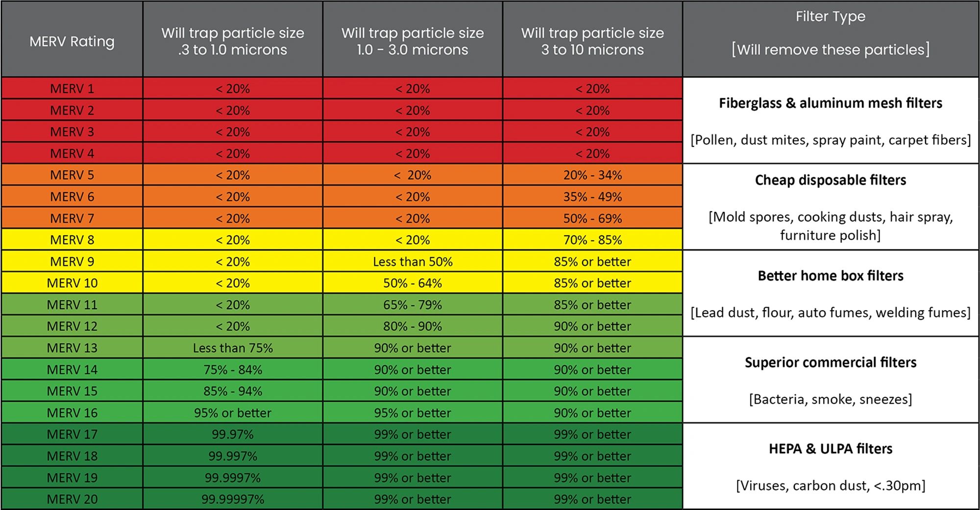Image resolution: width=980 pixels, height=510 pixels.
Task: Select the MERV 20 row label
Action: pyautogui.click(x=72, y=499)
